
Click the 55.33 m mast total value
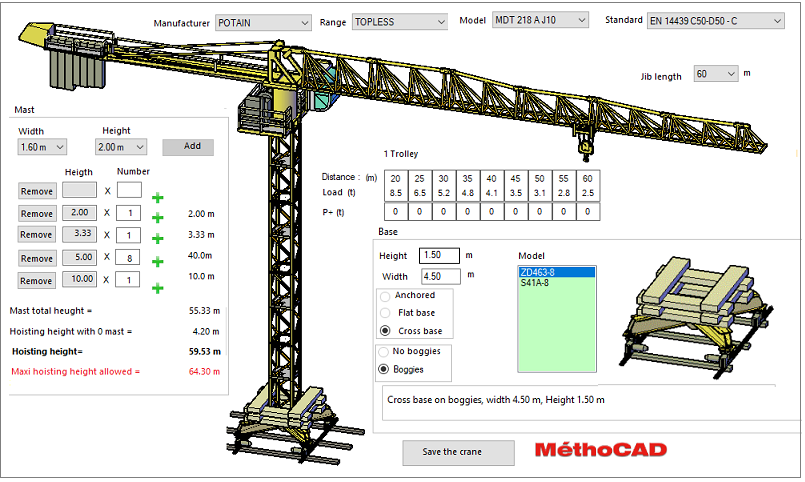pos(204,311)
